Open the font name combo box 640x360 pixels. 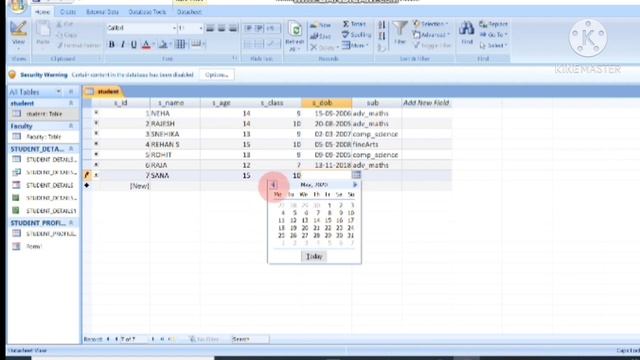pos(141,28)
